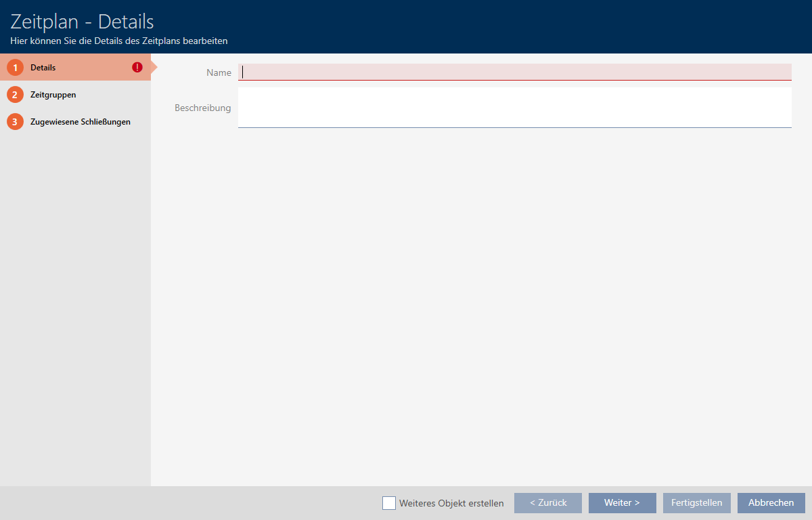Click the arrow tip of the active Details step
The height and width of the screenshot is (520, 812).
[x=154, y=68]
